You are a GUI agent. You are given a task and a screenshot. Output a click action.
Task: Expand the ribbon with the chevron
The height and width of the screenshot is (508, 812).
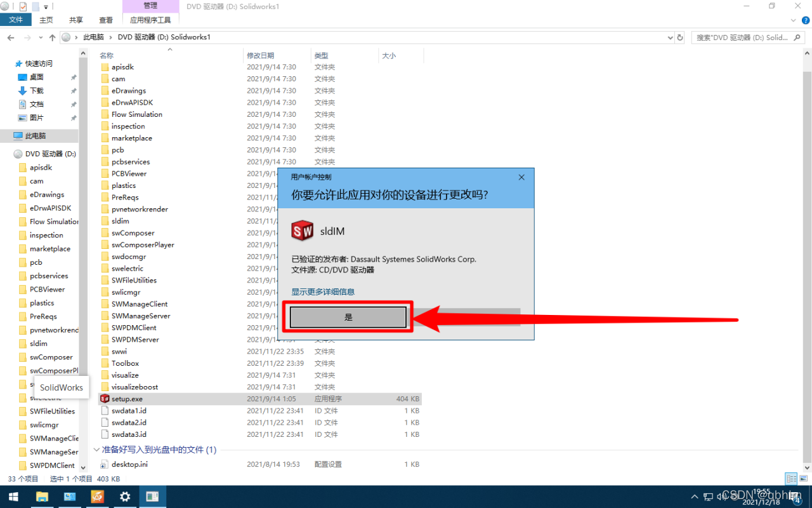(x=794, y=20)
